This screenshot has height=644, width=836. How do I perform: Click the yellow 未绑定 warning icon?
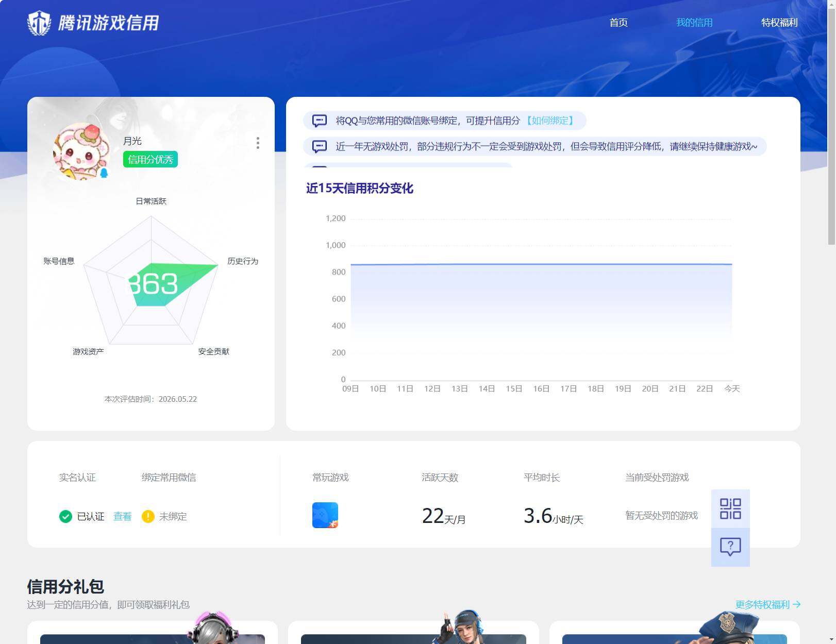[x=148, y=516]
